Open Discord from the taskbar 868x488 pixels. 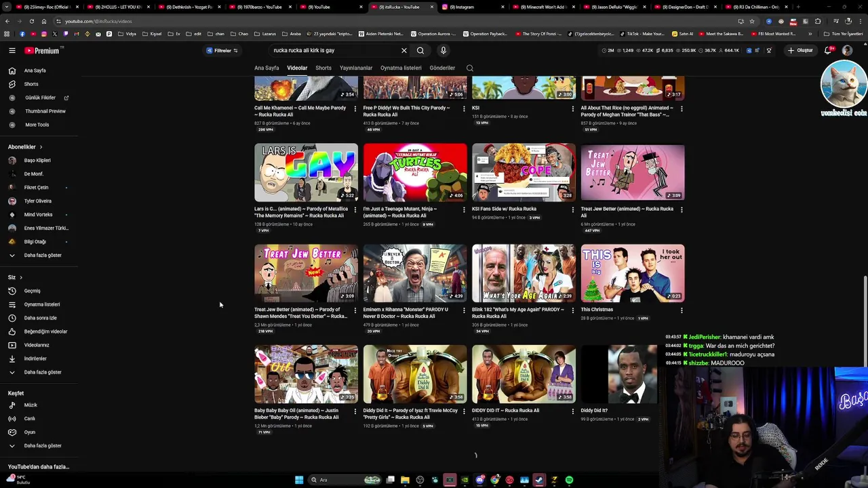tap(480, 480)
